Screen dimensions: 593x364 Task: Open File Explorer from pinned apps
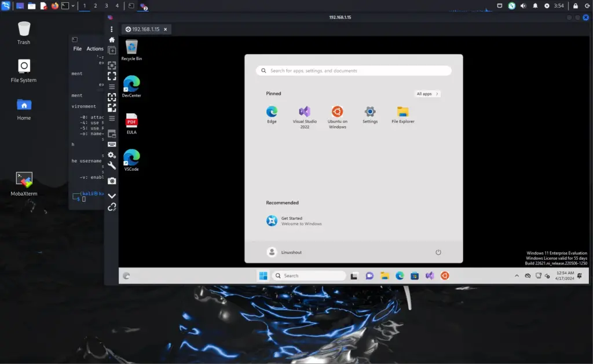tap(403, 115)
